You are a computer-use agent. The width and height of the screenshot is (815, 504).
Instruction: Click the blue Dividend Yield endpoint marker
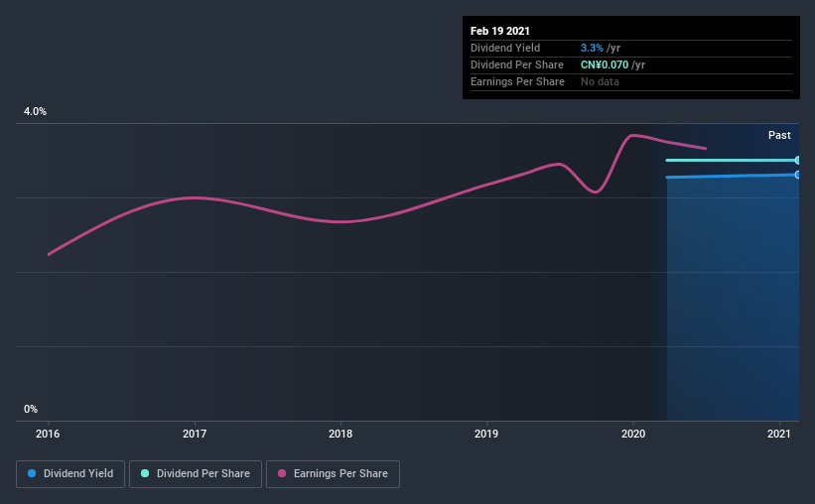797,175
